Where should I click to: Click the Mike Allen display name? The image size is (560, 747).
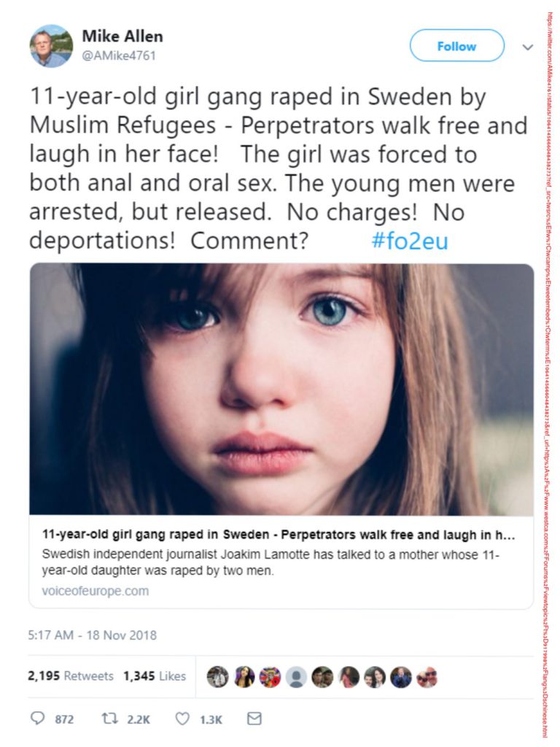tap(122, 36)
